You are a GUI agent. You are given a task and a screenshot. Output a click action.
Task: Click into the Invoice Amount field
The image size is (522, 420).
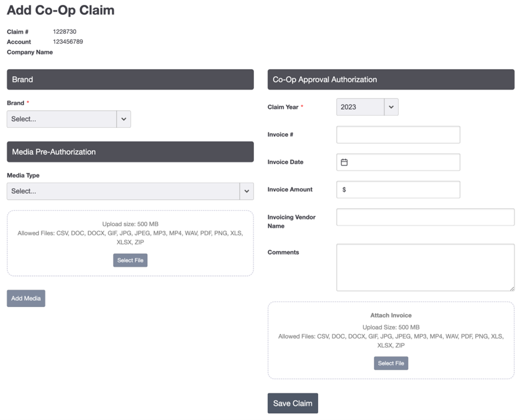pyautogui.click(x=404, y=189)
